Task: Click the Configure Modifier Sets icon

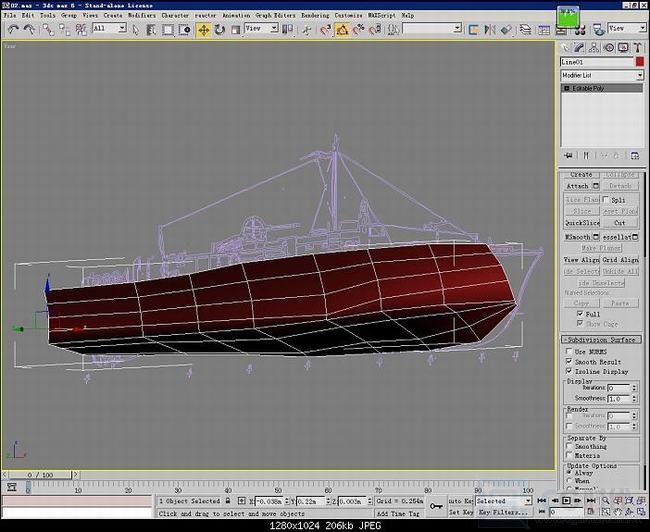Action: pyautogui.click(x=635, y=155)
